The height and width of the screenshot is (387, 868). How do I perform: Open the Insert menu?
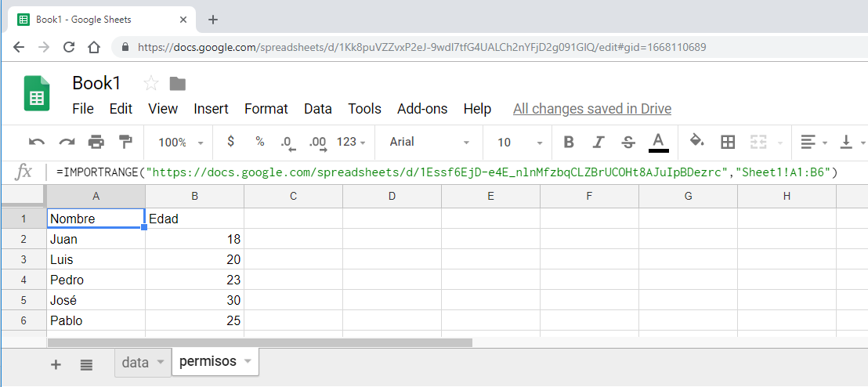(x=211, y=109)
